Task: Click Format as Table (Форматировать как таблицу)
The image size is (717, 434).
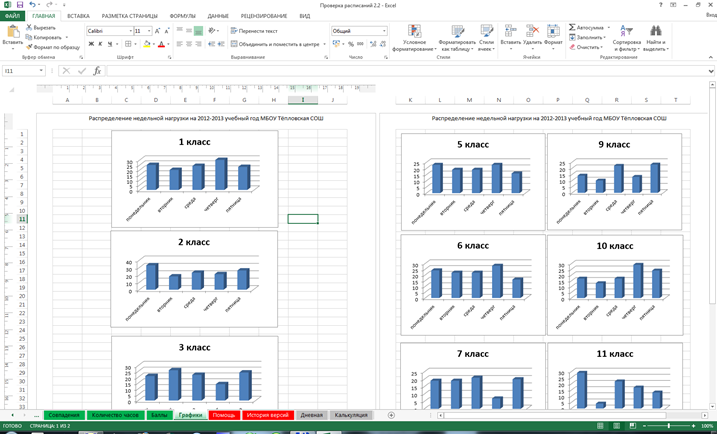Action: [x=457, y=40]
